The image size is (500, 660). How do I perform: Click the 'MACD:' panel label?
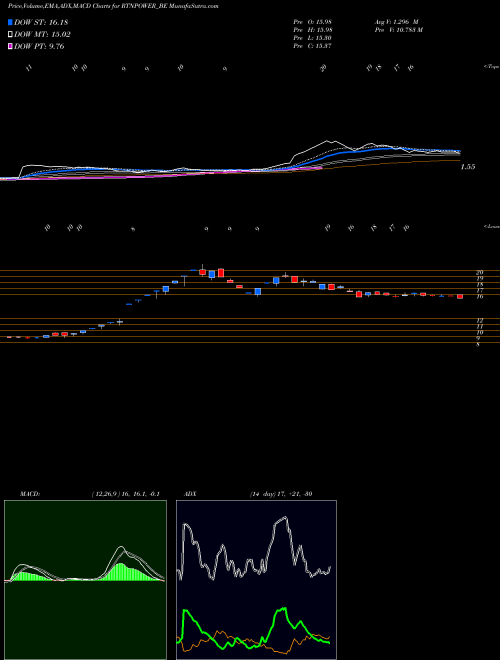30,494
